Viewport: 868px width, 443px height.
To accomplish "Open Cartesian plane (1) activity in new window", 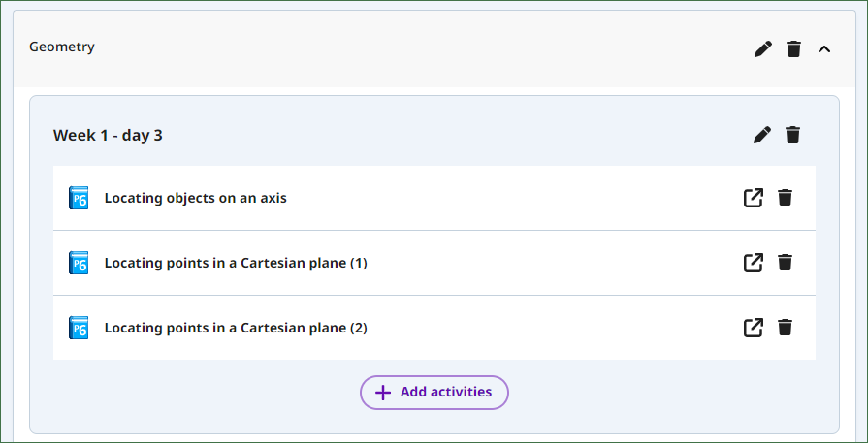I will click(753, 263).
